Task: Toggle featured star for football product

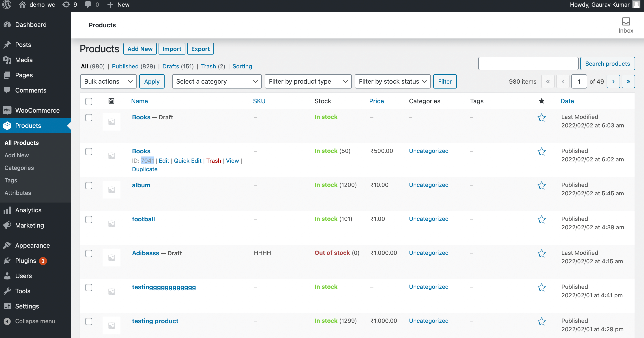Action: 541,220
